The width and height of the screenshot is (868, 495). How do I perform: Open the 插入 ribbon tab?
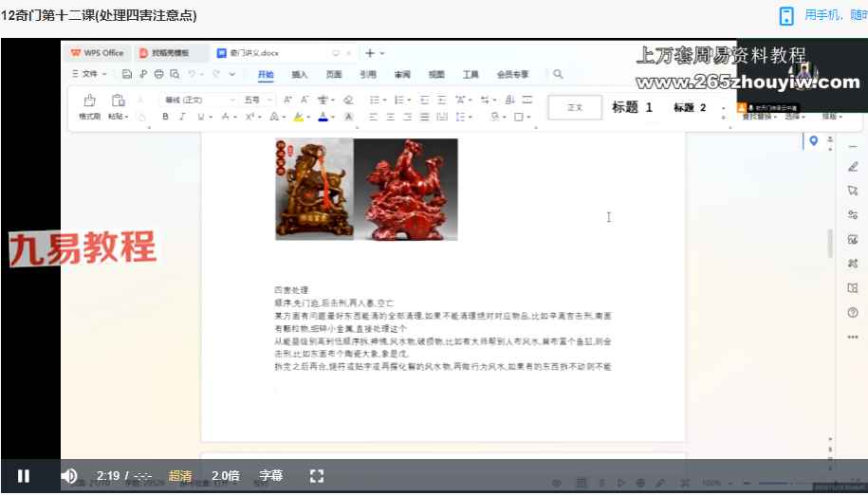click(x=300, y=74)
